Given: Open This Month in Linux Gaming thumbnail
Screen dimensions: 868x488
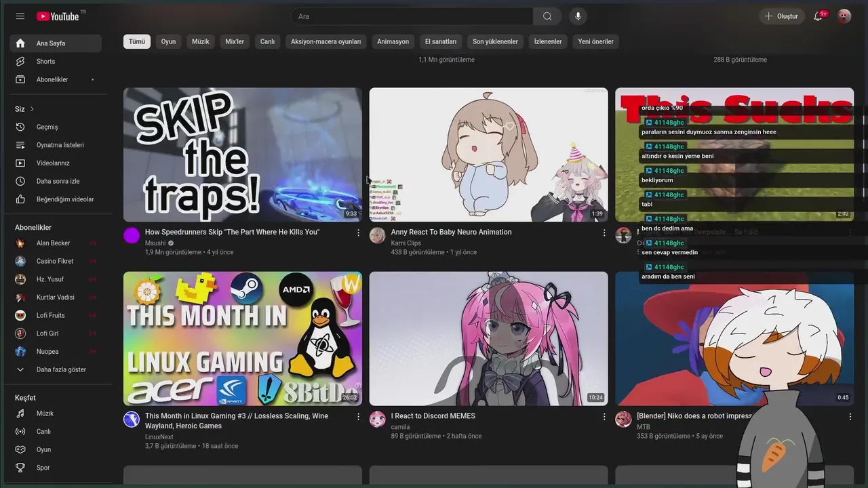Looking at the screenshot, I should click(x=243, y=339).
